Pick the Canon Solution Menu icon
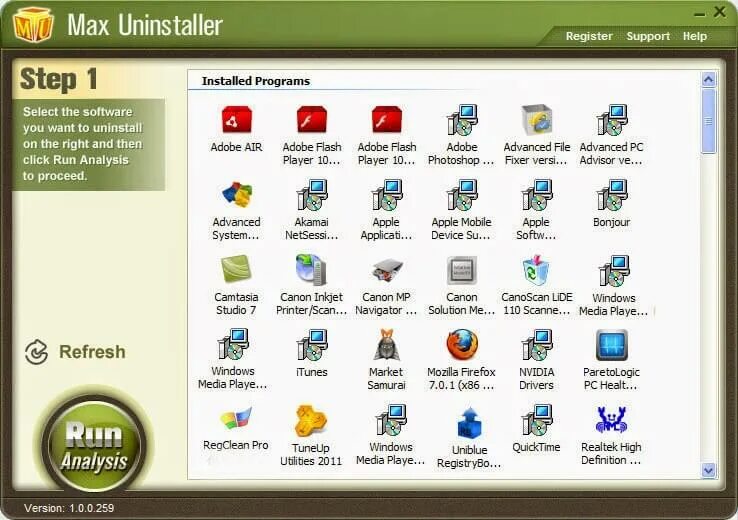Viewport: 738px width, 520px height. 461,285
